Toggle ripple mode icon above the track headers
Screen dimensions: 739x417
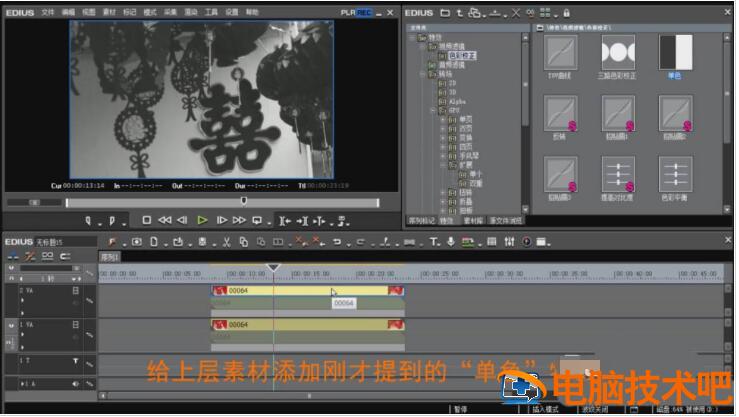(x=14, y=256)
